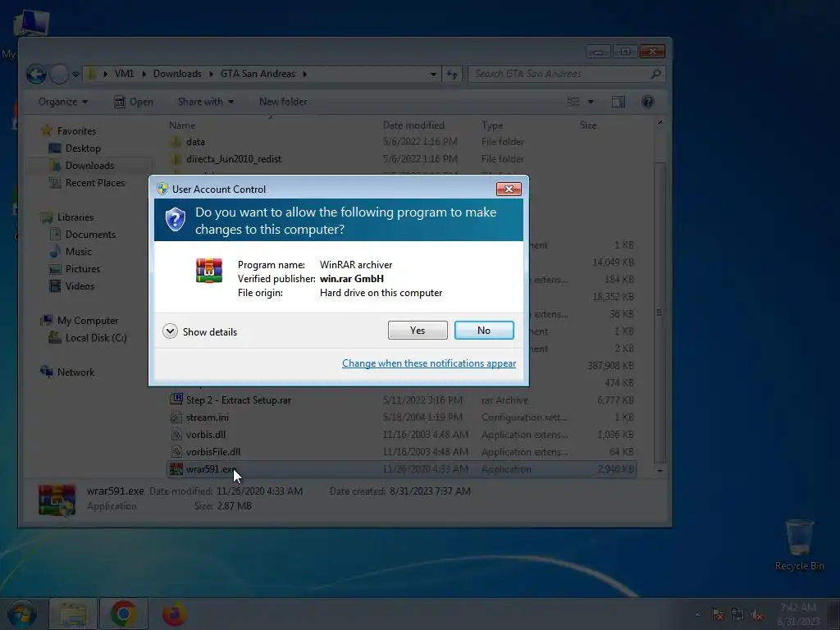Open the Recycle Bin on desktop

(x=799, y=545)
